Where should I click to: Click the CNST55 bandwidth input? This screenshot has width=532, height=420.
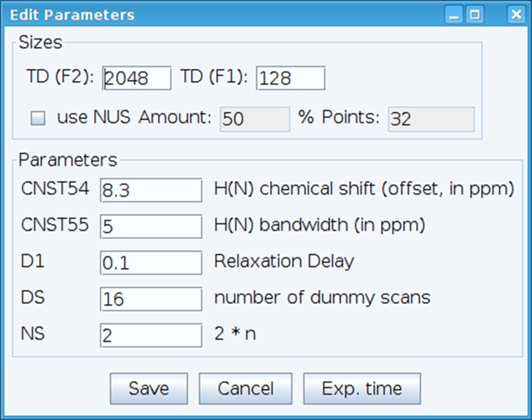(151, 226)
